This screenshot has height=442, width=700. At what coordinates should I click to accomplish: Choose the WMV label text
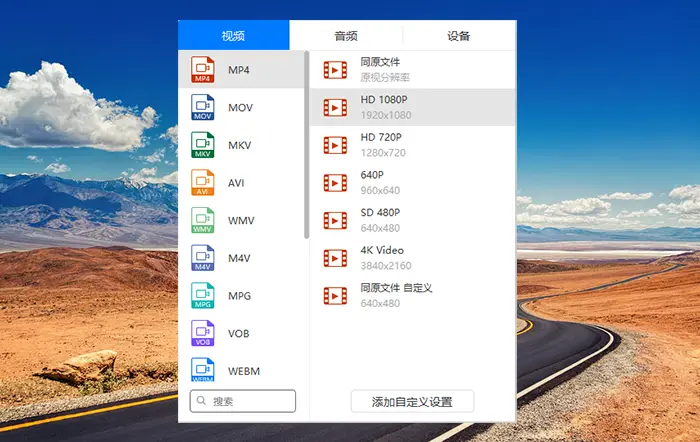242,221
